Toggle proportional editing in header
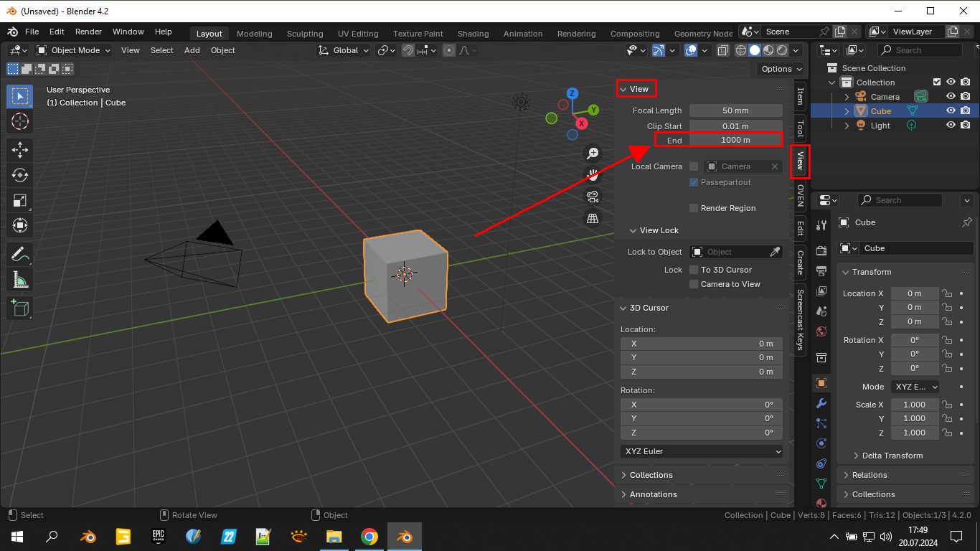 coord(449,50)
